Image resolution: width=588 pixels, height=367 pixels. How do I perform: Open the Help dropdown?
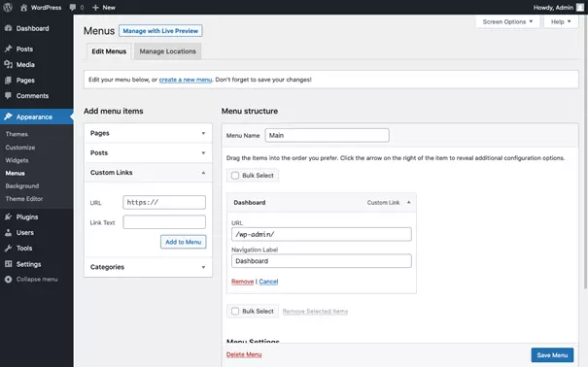pos(561,21)
